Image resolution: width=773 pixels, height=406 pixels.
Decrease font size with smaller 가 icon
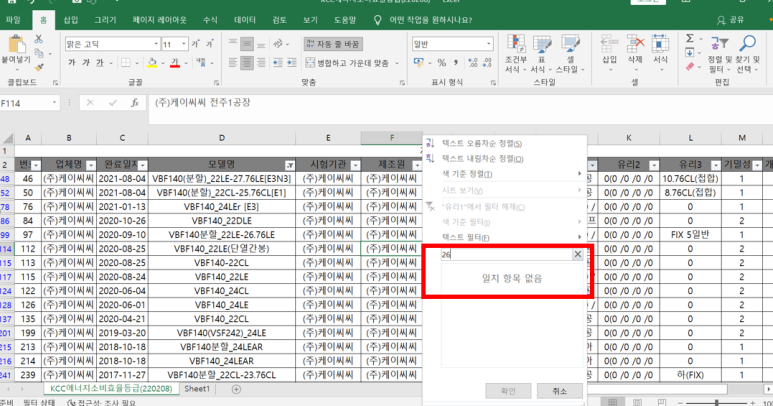(x=210, y=44)
